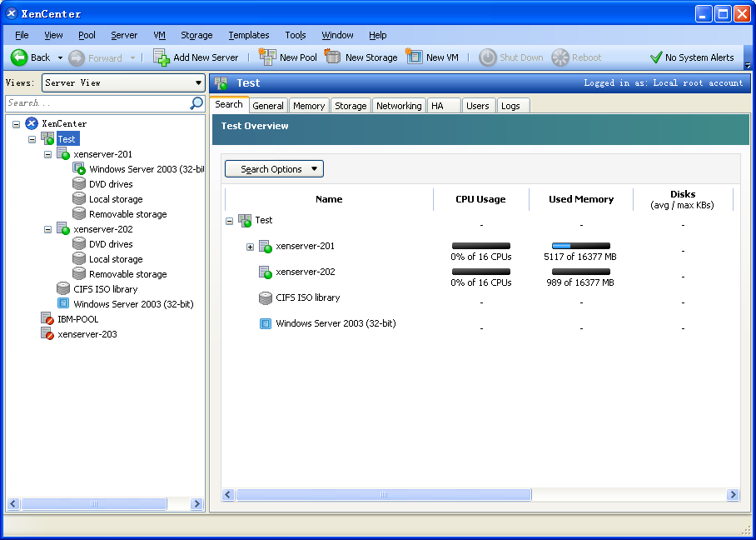This screenshot has width=756, height=540.
Task: Click the overview horizontal scrollbar thumb
Action: [384, 495]
